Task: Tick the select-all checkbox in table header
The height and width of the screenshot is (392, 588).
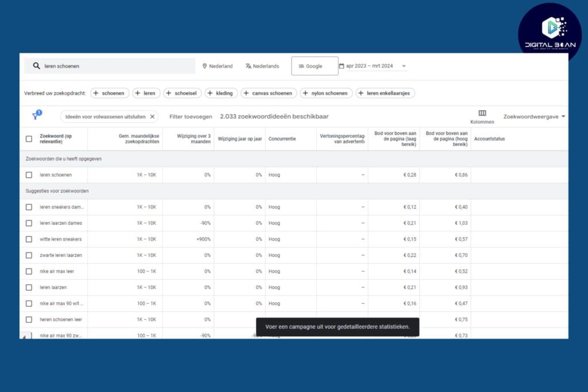Action: (x=29, y=139)
